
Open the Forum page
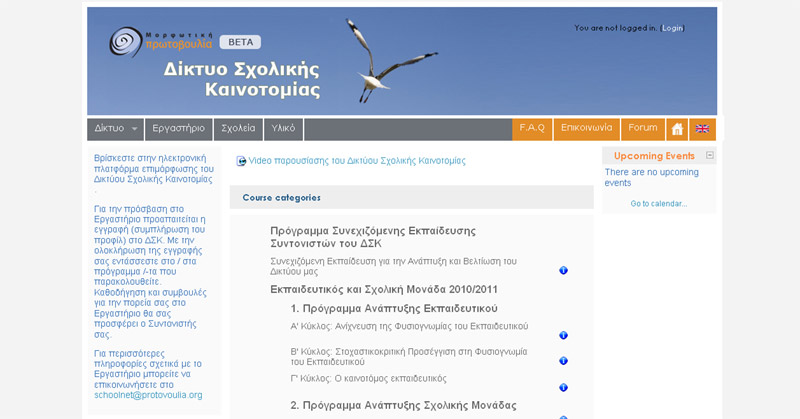[x=642, y=129]
